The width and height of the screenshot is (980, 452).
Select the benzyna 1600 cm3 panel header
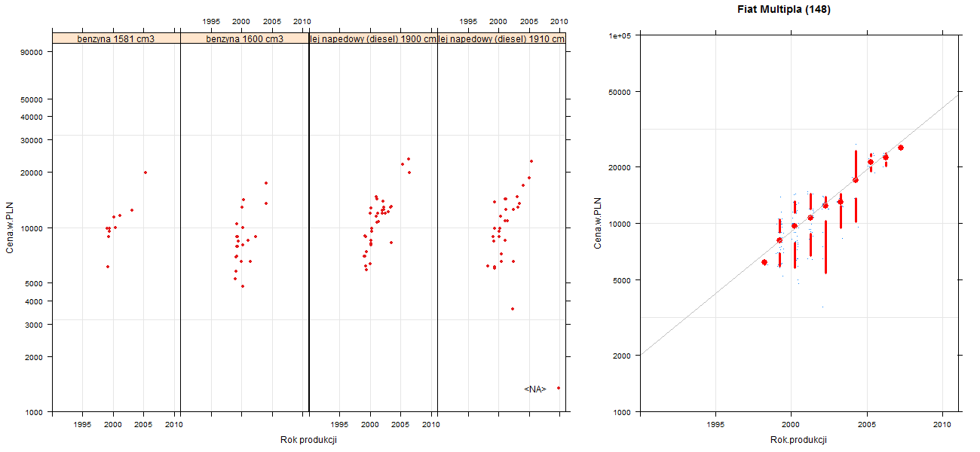point(245,38)
